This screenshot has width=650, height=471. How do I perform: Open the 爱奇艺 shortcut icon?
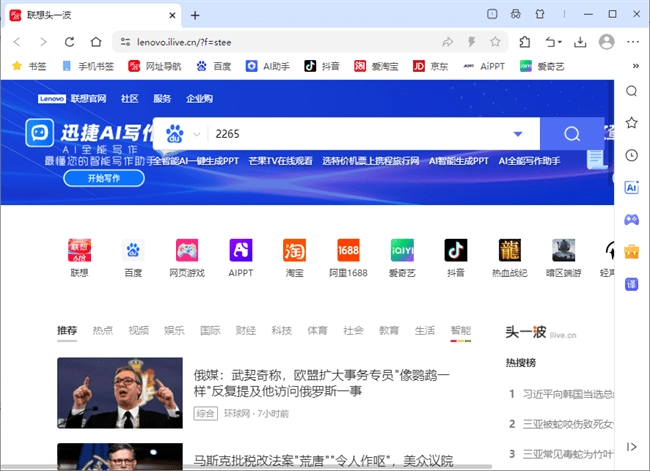click(x=402, y=250)
